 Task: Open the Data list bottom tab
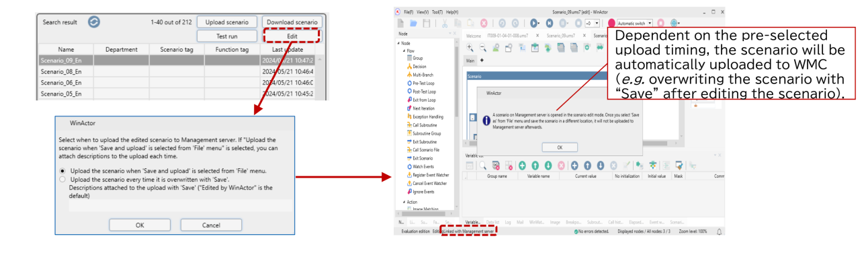tap(492, 222)
